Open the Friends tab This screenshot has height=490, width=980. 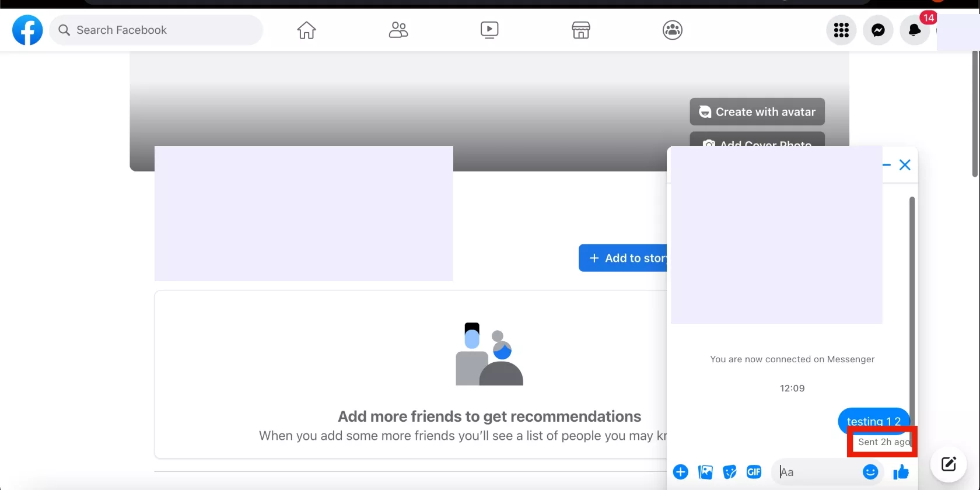point(398,30)
